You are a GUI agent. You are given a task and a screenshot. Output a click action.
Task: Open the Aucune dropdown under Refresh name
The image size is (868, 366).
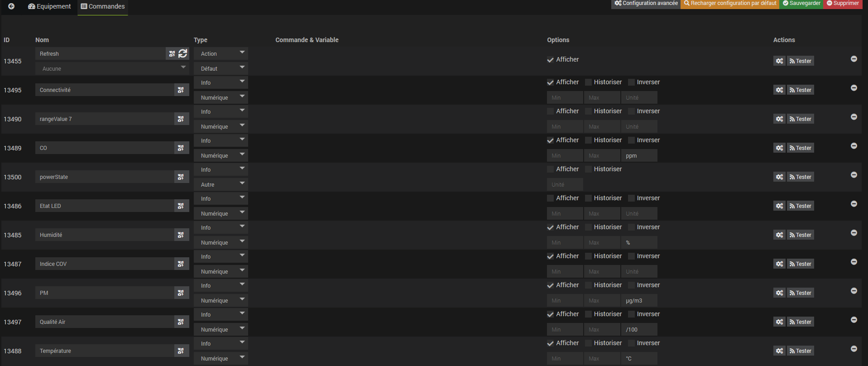[x=112, y=68]
